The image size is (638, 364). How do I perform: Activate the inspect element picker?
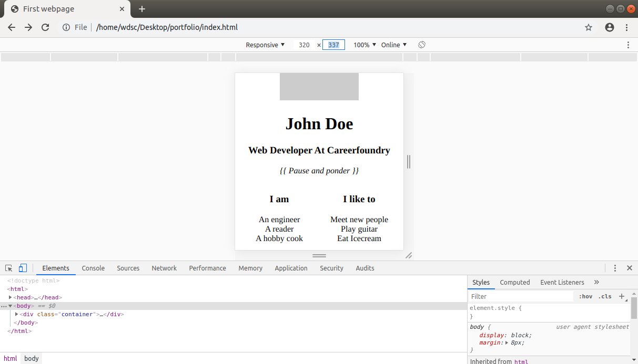click(9, 268)
